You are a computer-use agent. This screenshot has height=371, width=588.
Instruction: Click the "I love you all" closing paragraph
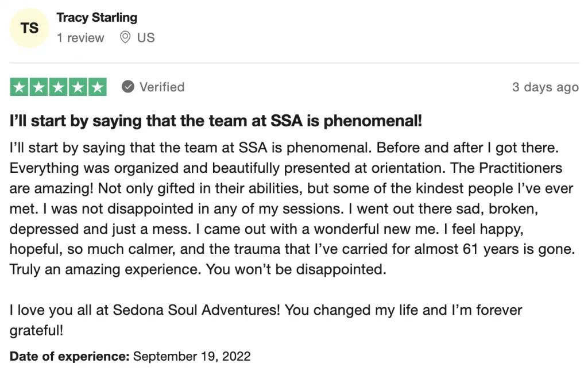(x=264, y=320)
